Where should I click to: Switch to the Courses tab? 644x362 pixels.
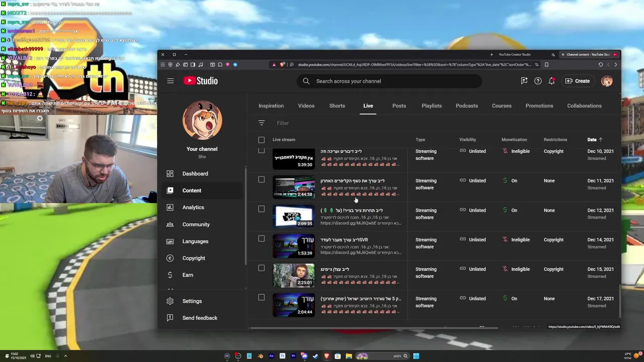[x=502, y=106]
